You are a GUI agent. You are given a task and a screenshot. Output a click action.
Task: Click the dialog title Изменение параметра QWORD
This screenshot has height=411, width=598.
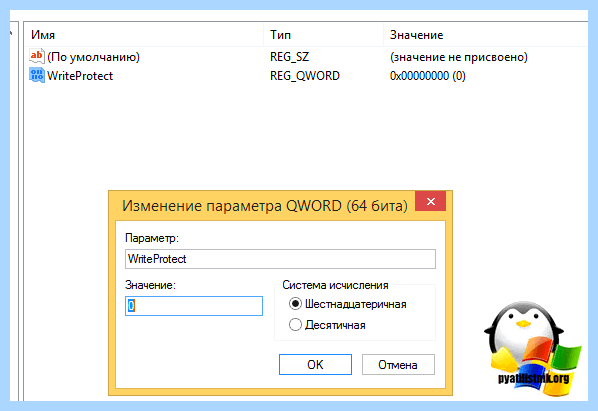[x=265, y=206]
